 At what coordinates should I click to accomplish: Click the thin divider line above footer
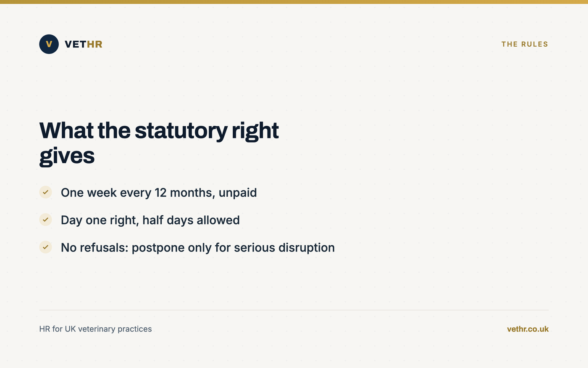click(x=294, y=310)
